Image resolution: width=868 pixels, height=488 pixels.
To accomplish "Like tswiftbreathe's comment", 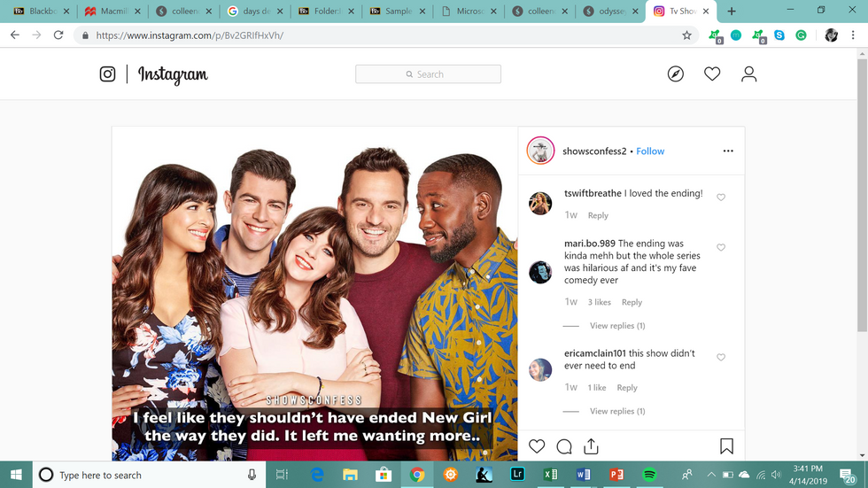I will 721,197.
